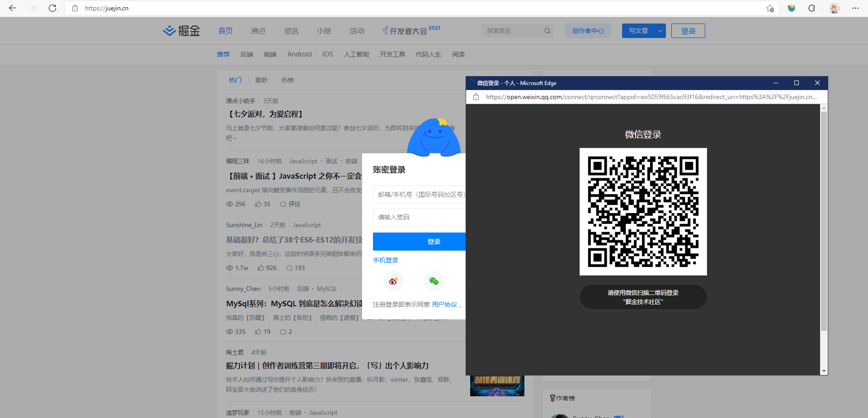The width and height of the screenshot is (868, 418).
Task: Select the 后端 category
Action: 247,54
